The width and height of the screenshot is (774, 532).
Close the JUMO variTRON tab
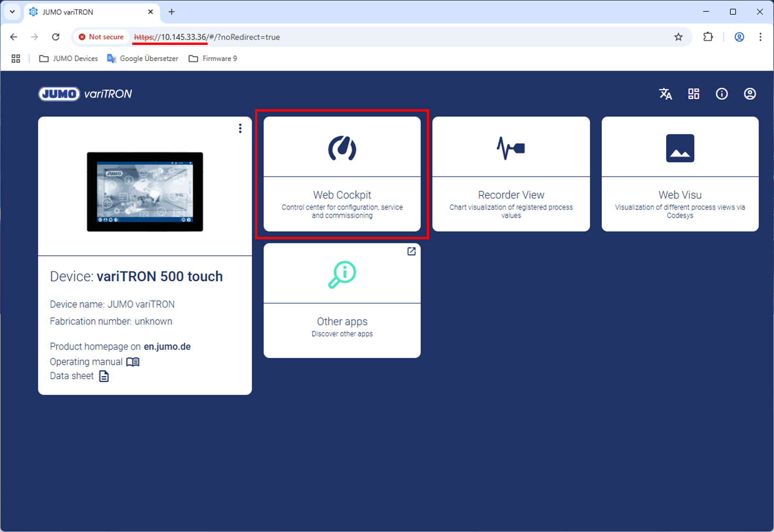tap(150, 12)
